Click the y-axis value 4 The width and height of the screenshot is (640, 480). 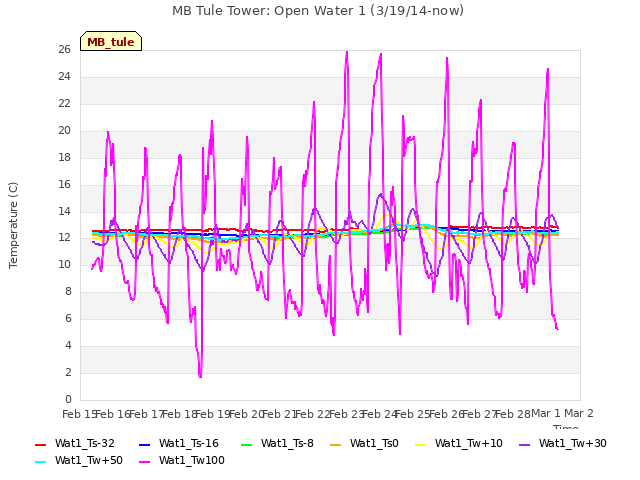[x=68, y=345]
